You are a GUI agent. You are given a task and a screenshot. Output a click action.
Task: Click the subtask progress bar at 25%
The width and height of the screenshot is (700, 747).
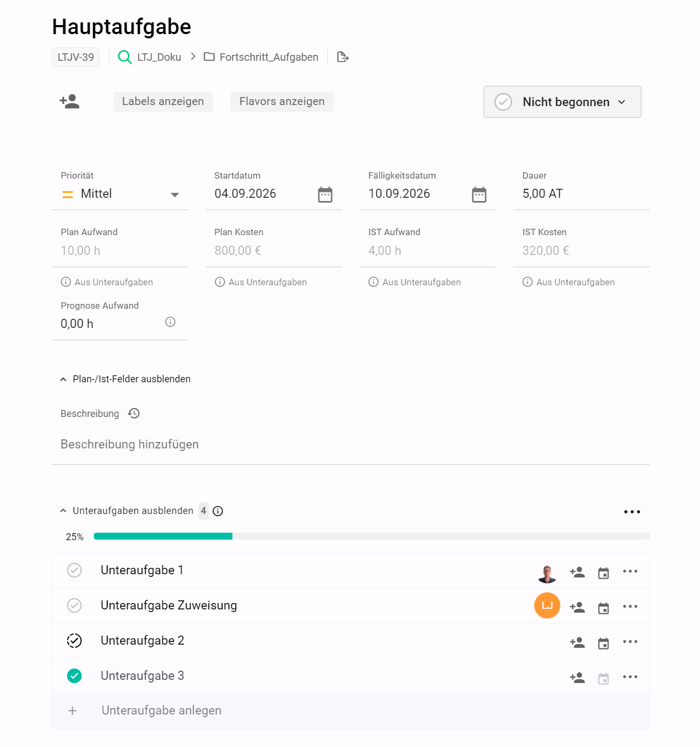(x=372, y=536)
